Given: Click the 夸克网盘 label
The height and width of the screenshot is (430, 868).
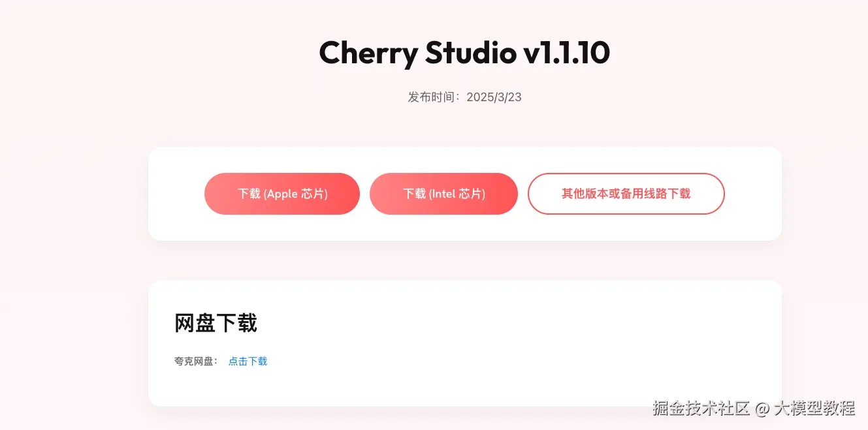Looking at the screenshot, I should [x=194, y=361].
